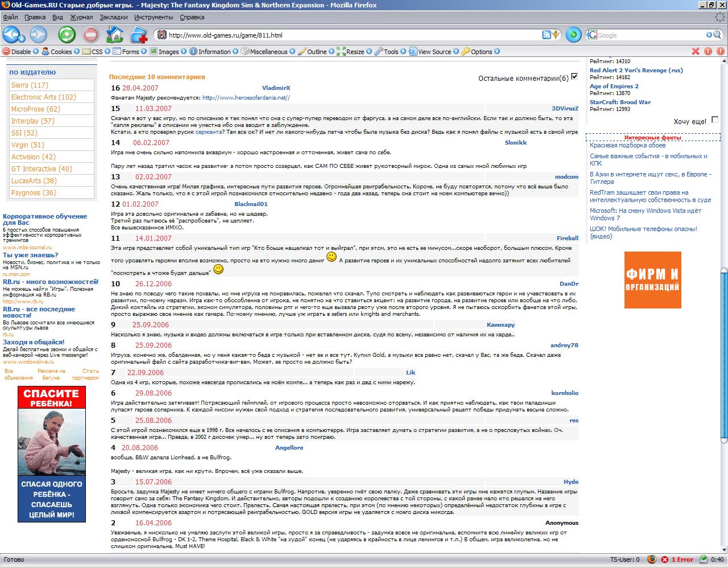The width and height of the screenshot is (728, 568).
Task: Open the Вид menu
Action: 57,18
